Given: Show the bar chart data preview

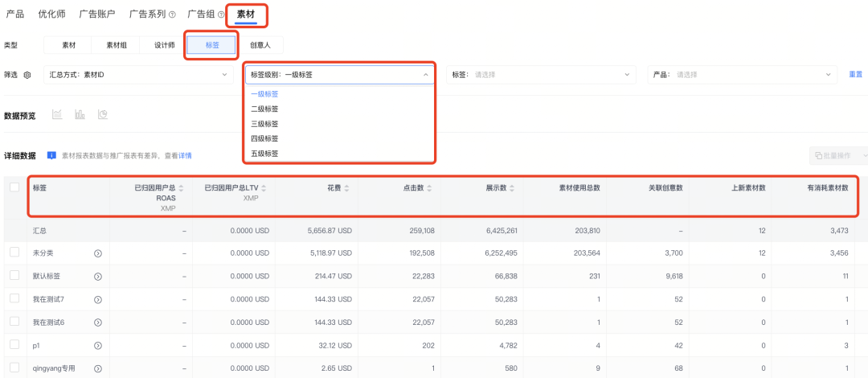Looking at the screenshot, I should tap(80, 115).
